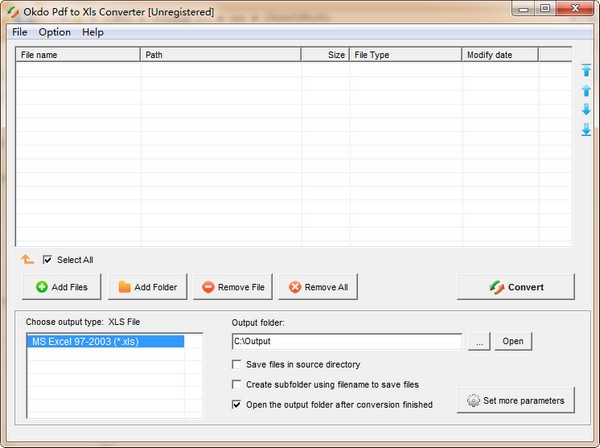This screenshot has width=600, height=448.
Task: Enable Save files in source directory
Action: point(237,365)
